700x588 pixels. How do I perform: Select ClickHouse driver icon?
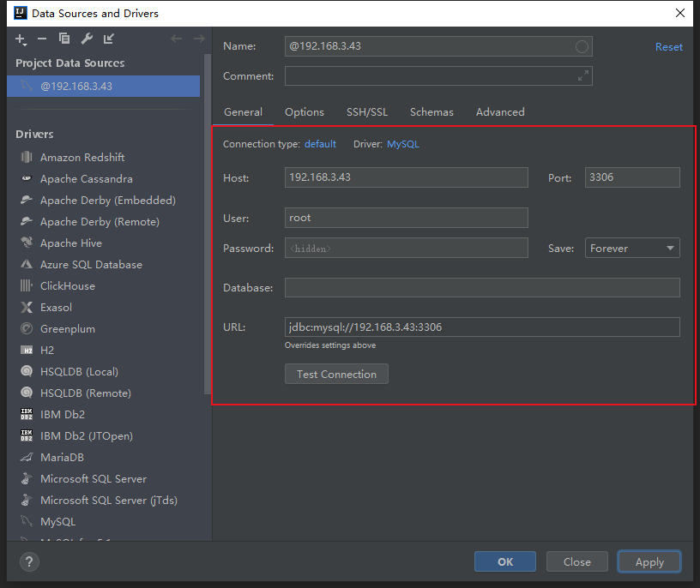click(x=27, y=285)
